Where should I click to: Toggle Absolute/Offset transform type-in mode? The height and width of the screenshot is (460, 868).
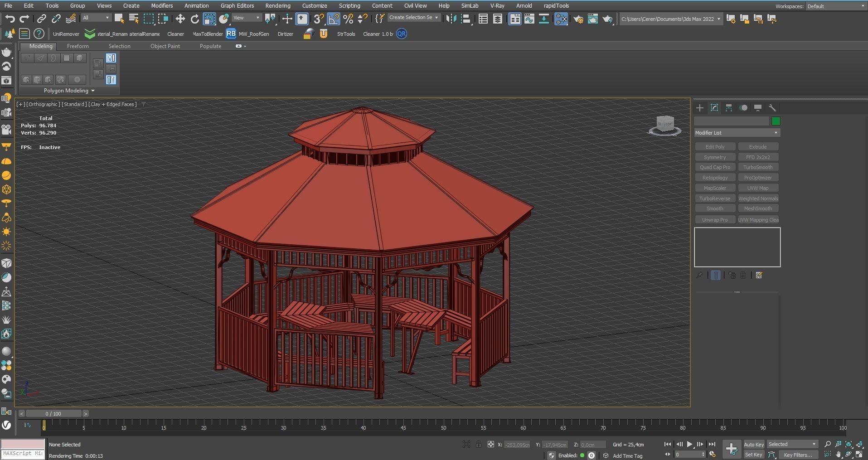(x=490, y=445)
